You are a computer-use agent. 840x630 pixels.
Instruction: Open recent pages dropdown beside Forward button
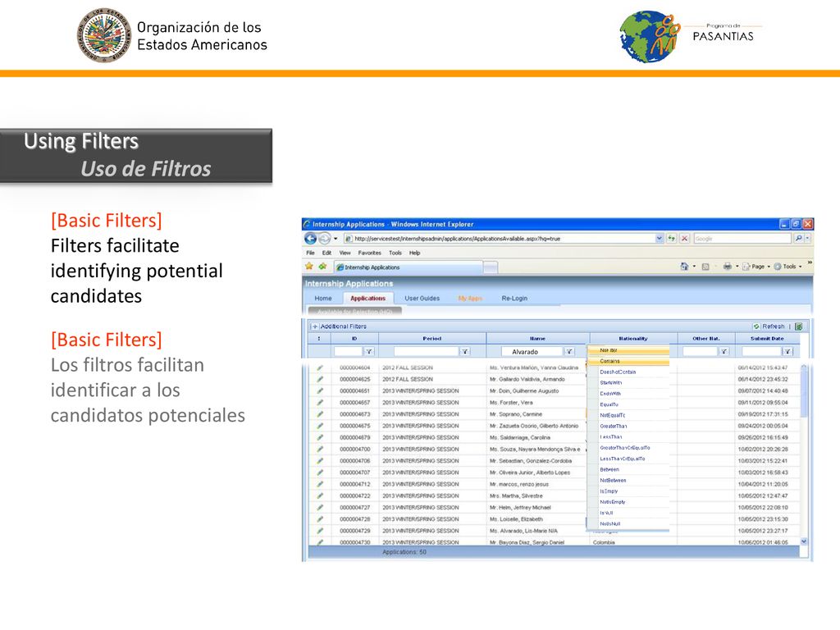336,239
